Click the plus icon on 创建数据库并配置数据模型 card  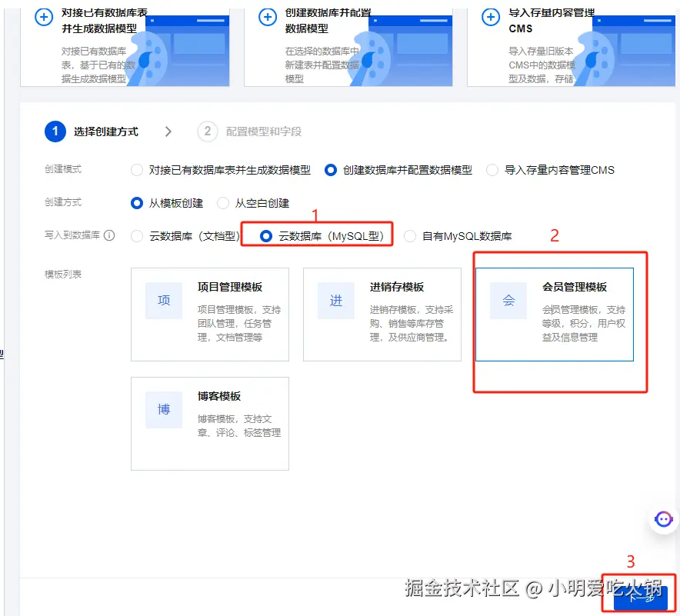click(x=268, y=17)
